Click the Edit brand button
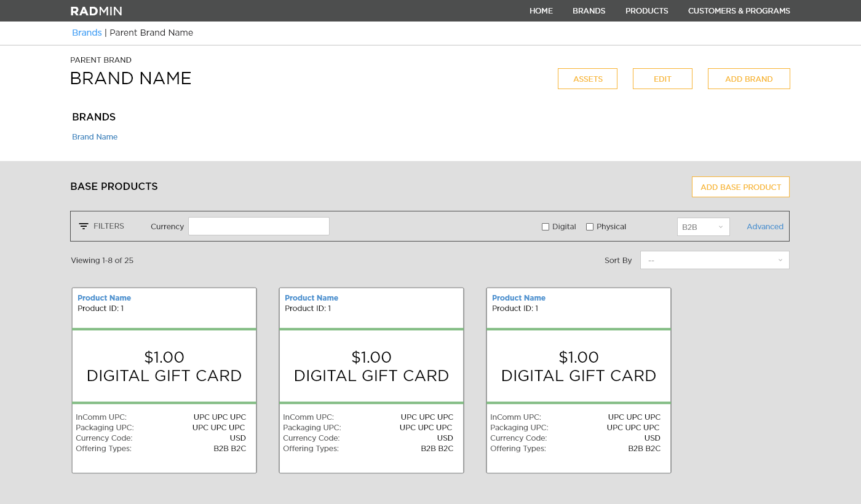The image size is (861, 504). click(x=662, y=79)
